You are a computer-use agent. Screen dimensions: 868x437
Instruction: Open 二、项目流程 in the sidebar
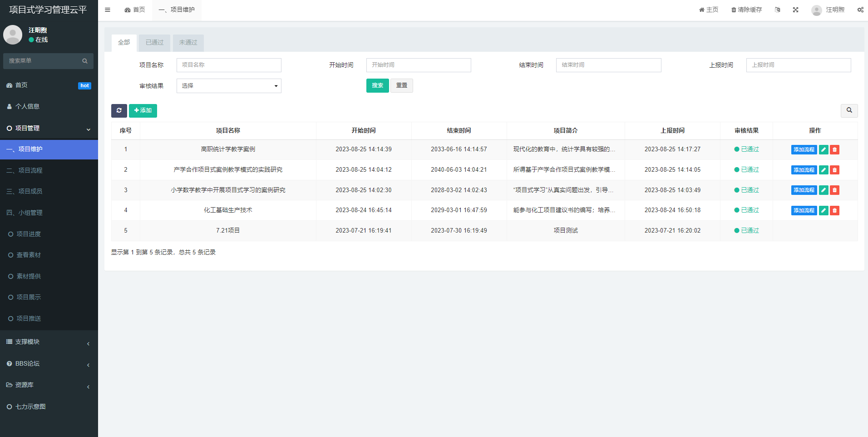(30, 170)
